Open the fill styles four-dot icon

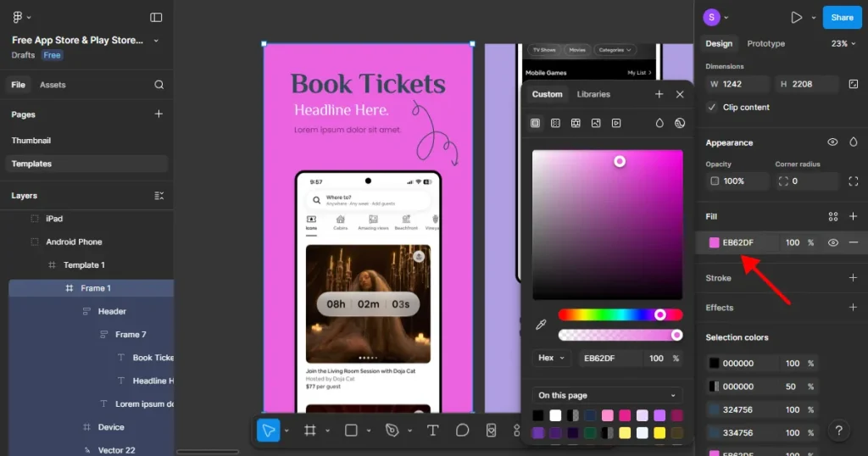tap(832, 216)
